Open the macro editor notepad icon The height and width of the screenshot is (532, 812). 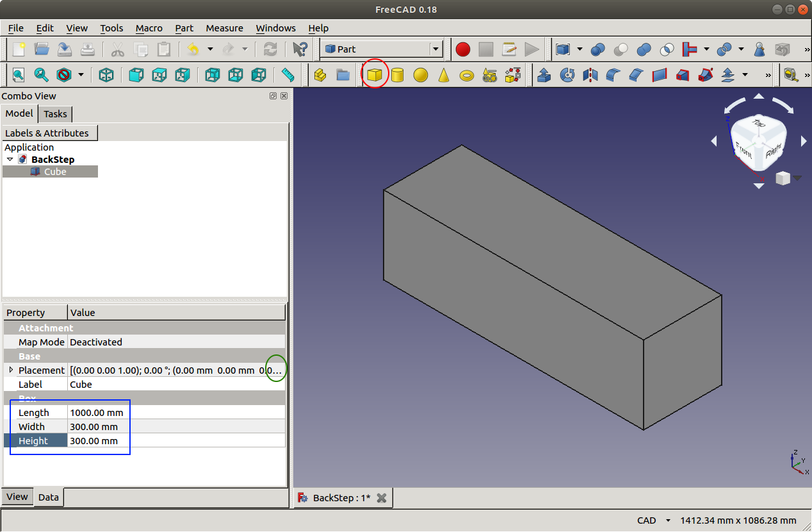[509, 49]
